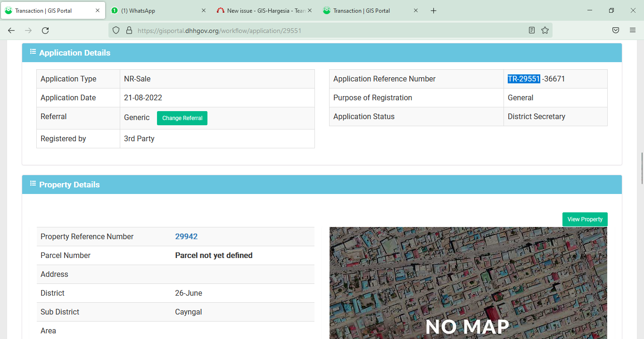Open a new browser tab
The image size is (644, 339).
pyautogui.click(x=434, y=10)
